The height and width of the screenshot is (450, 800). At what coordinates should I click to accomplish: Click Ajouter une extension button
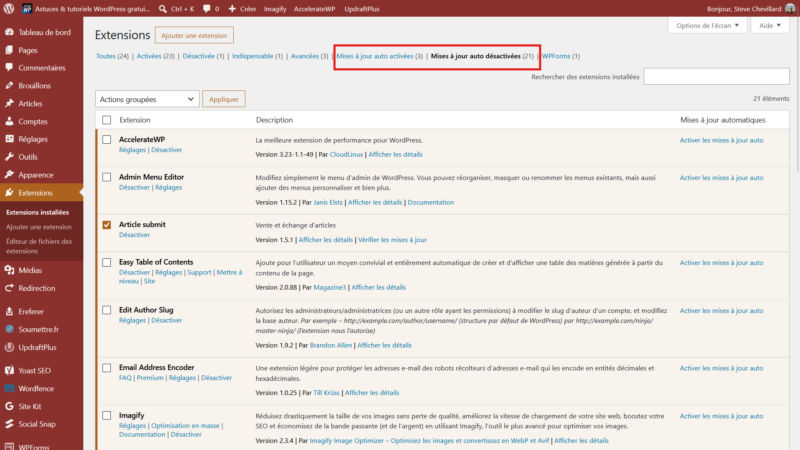(194, 35)
